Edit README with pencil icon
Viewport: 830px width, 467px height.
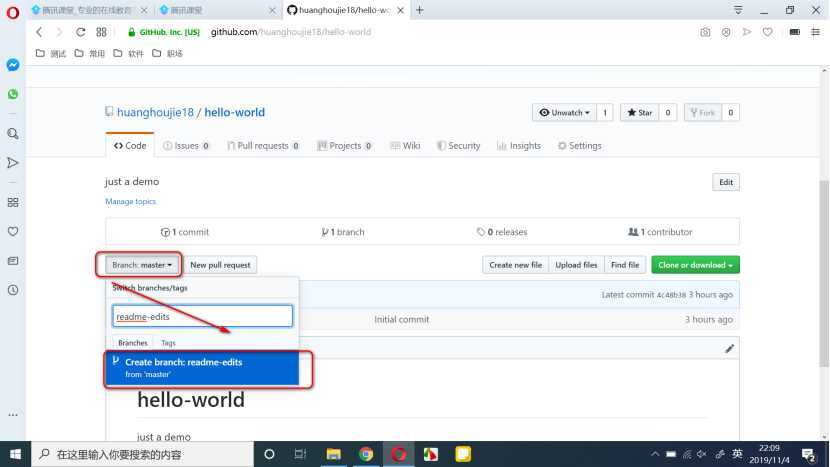729,348
